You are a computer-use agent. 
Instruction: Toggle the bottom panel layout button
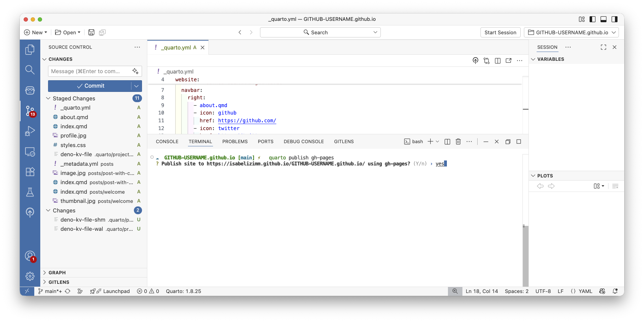click(604, 19)
